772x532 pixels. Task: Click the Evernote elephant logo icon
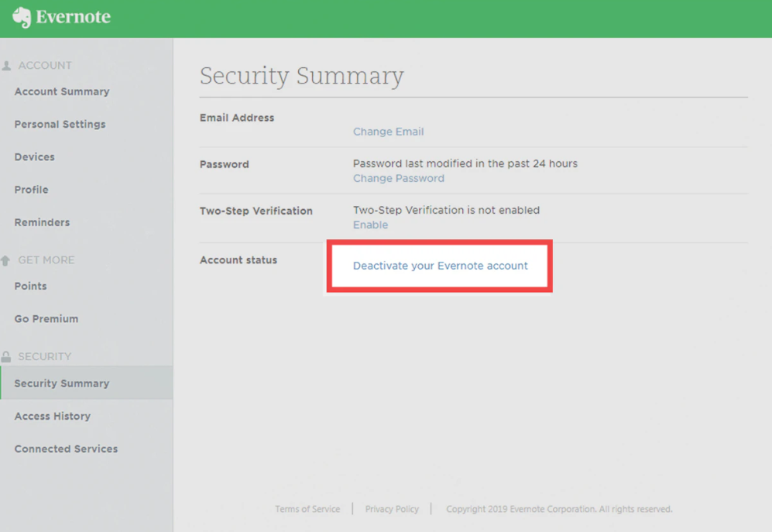pos(22,18)
